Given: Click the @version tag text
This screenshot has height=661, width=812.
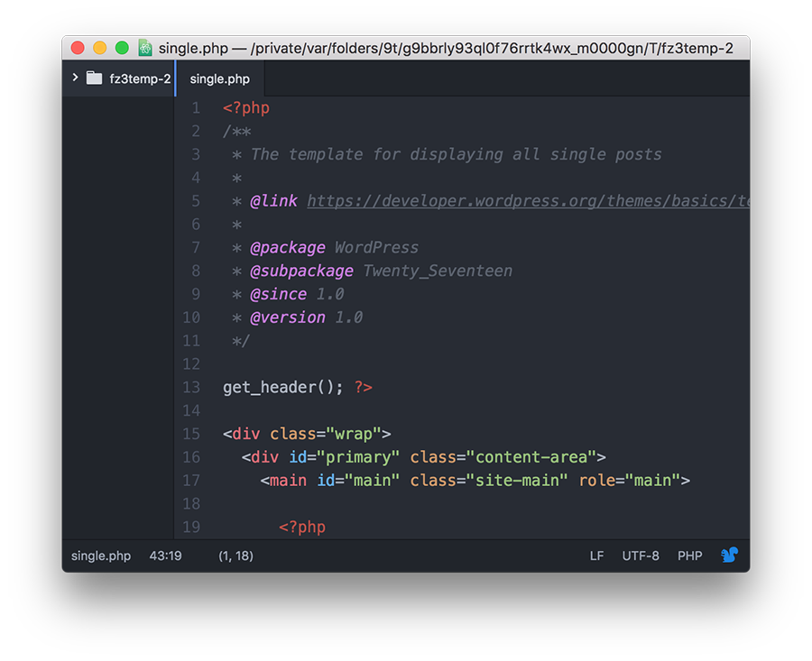Looking at the screenshot, I should coord(288,317).
